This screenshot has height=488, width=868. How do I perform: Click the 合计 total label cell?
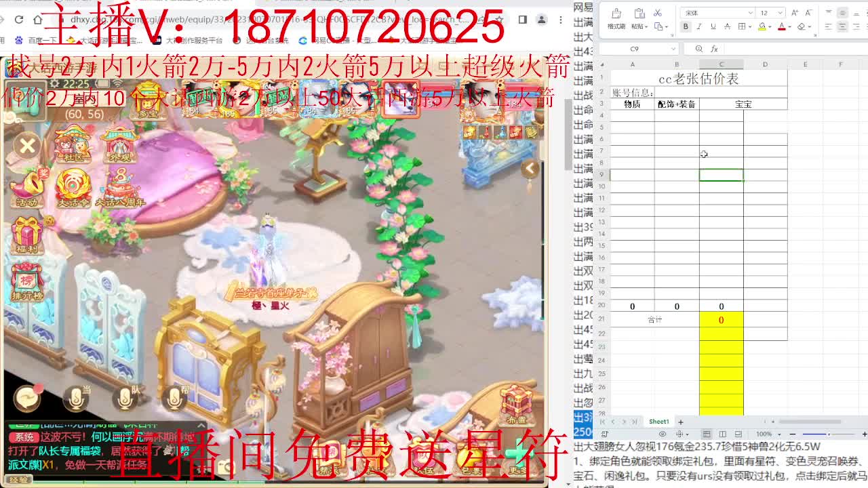[x=655, y=319]
